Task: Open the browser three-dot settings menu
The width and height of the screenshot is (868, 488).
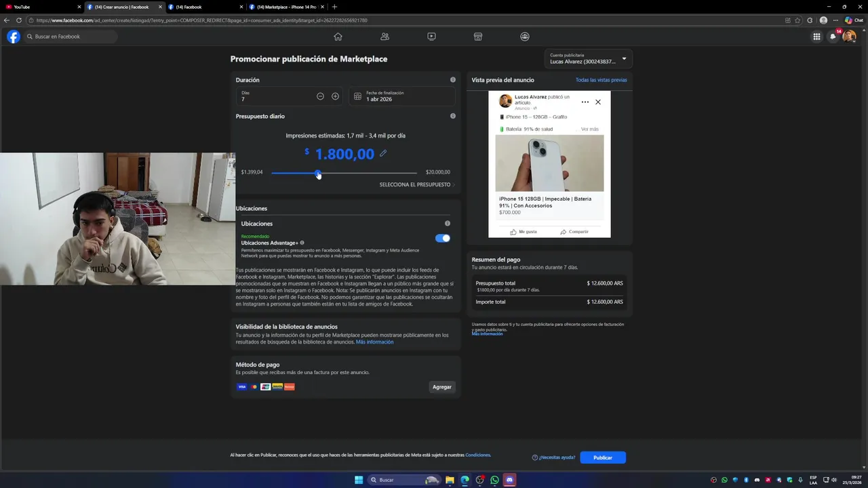Action: pyautogui.click(x=835, y=20)
